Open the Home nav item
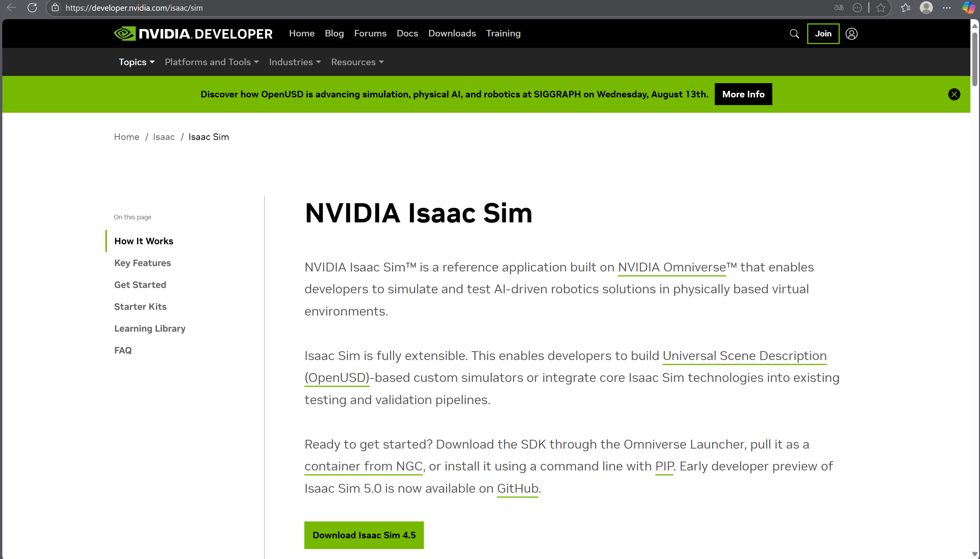 pos(302,33)
